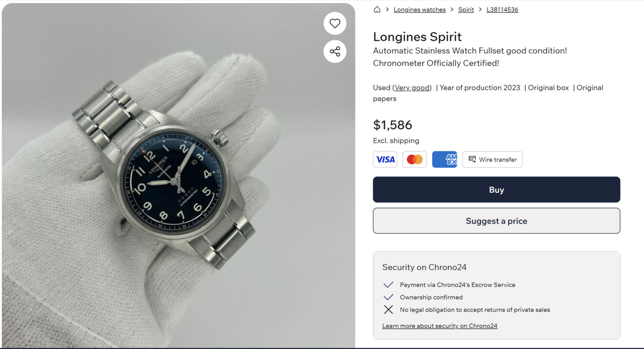Image resolution: width=644 pixels, height=349 pixels.
Task: Select the Mastercard payment logo
Action: click(415, 159)
